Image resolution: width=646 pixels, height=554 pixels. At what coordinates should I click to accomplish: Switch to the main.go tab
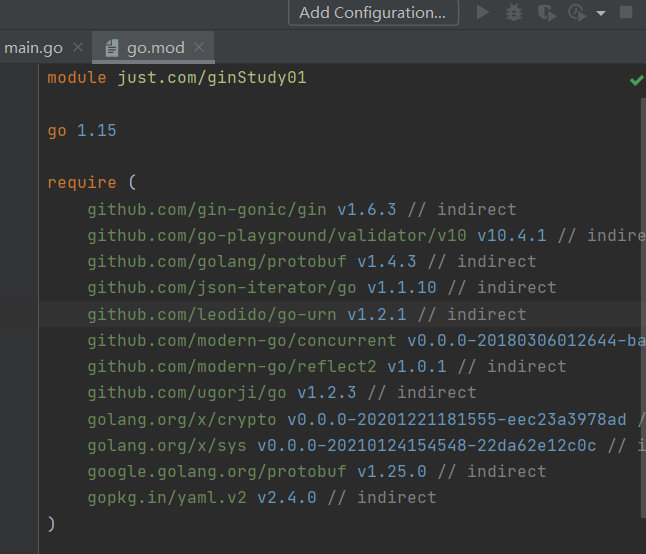point(33,48)
